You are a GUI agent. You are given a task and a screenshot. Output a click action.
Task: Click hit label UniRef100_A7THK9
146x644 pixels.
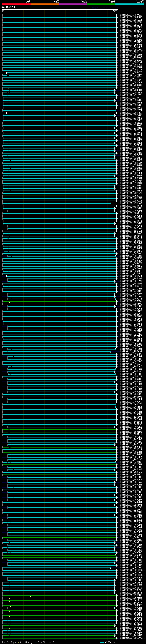point(131,334)
